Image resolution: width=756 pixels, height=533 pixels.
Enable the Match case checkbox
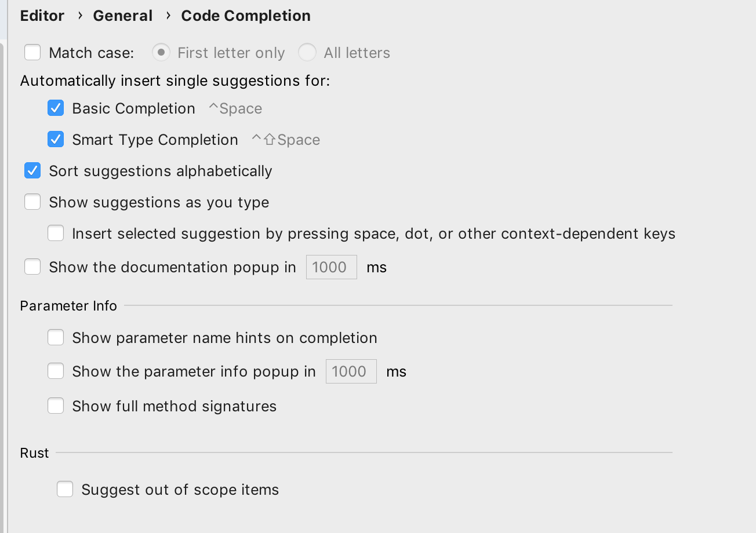pos(32,52)
